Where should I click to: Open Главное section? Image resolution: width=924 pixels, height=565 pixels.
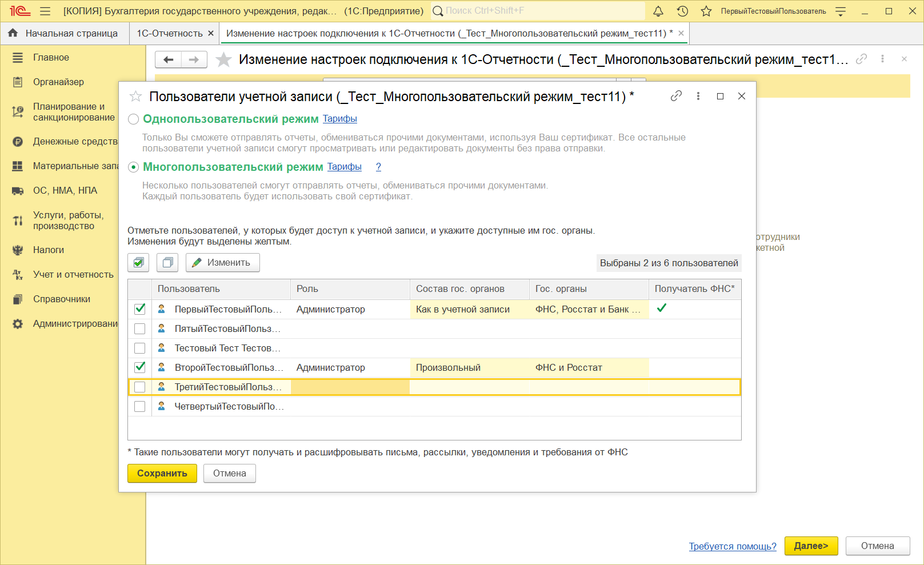pos(51,57)
